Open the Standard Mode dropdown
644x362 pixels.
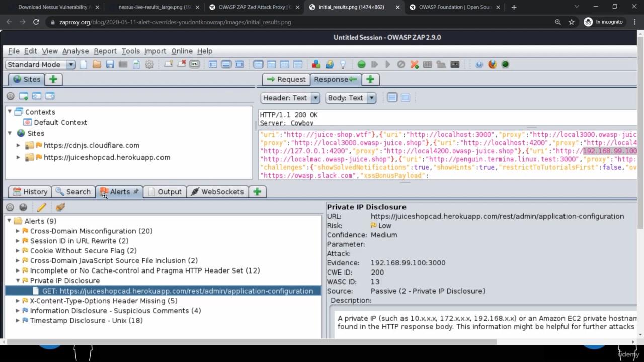pyautogui.click(x=40, y=64)
